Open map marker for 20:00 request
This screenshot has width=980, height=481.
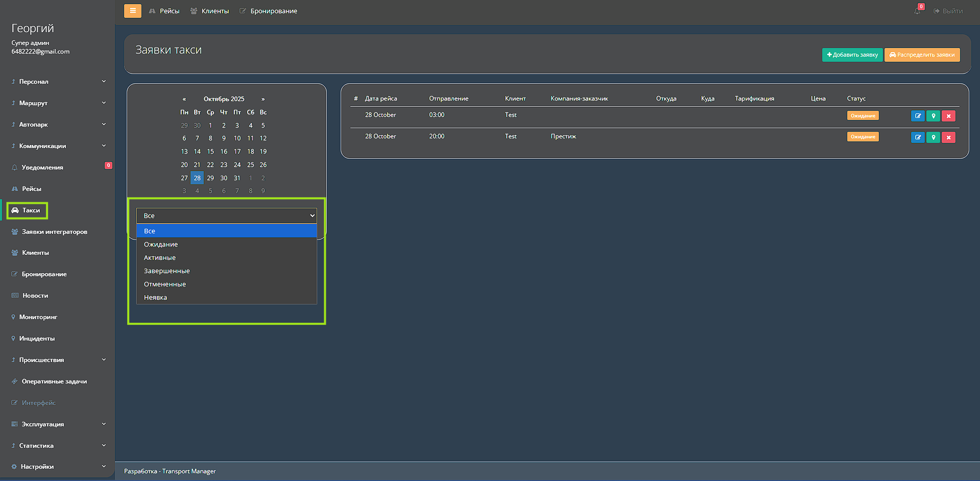(x=933, y=137)
